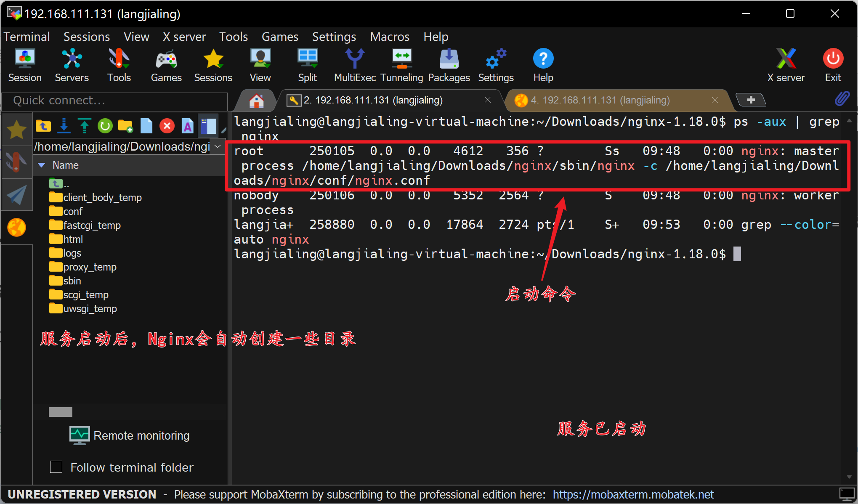Open the Macros menu
Screen dimensions: 858x504
tap(390, 37)
